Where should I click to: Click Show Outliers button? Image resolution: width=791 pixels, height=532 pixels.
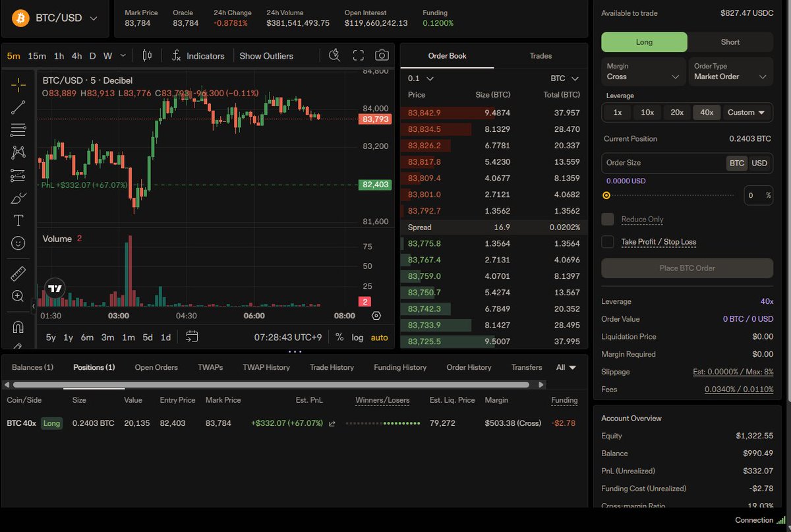[266, 56]
